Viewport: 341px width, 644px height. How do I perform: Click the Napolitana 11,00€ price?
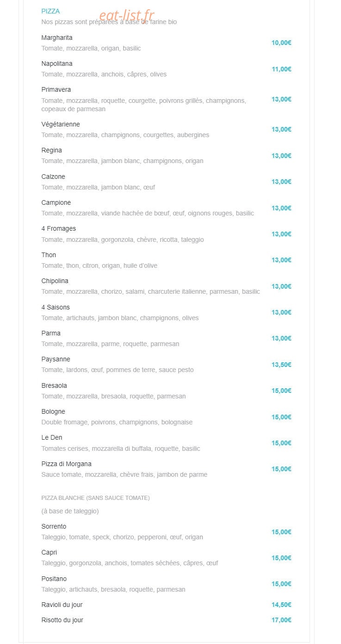click(x=281, y=69)
